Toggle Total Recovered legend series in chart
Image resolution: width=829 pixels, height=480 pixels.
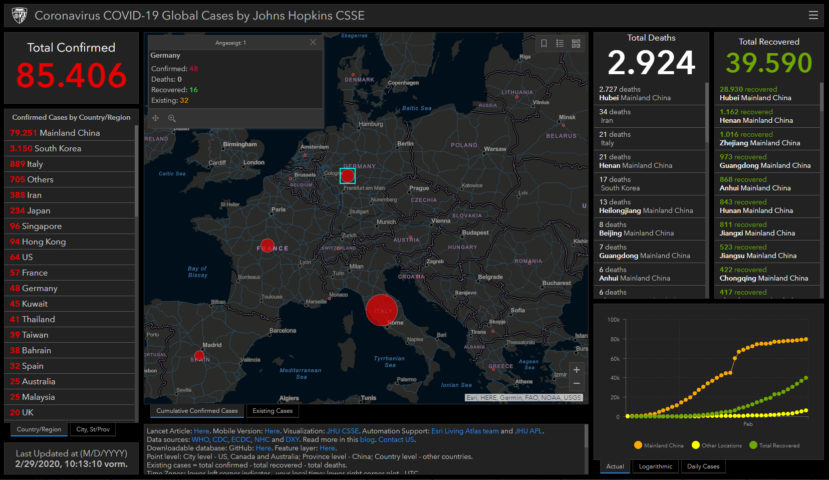775,446
